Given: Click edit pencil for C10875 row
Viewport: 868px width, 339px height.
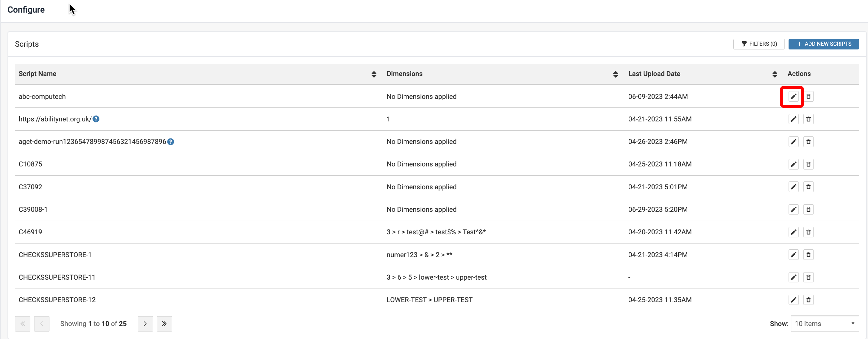Looking at the screenshot, I should pyautogui.click(x=793, y=164).
